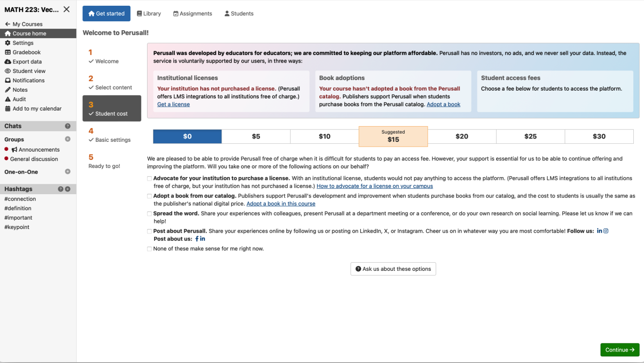Screen dimensions: 644x363
Task: Open Course home in the sidebar
Action: pos(38,34)
